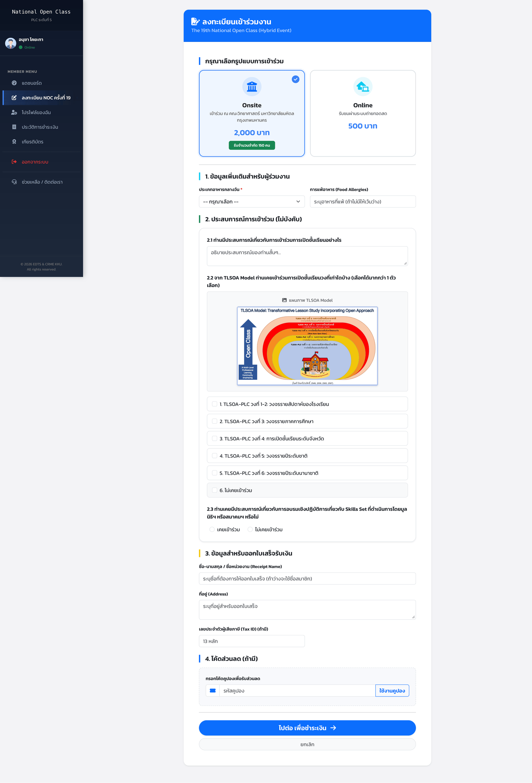Click the Online house-laptop icon
This screenshot has width=532, height=783.
[362, 87]
